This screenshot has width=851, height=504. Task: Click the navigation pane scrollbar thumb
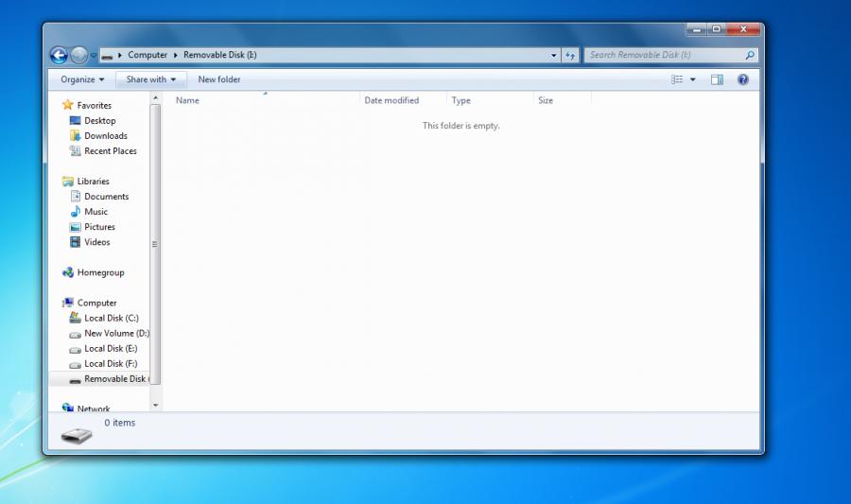click(x=155, y=244)
